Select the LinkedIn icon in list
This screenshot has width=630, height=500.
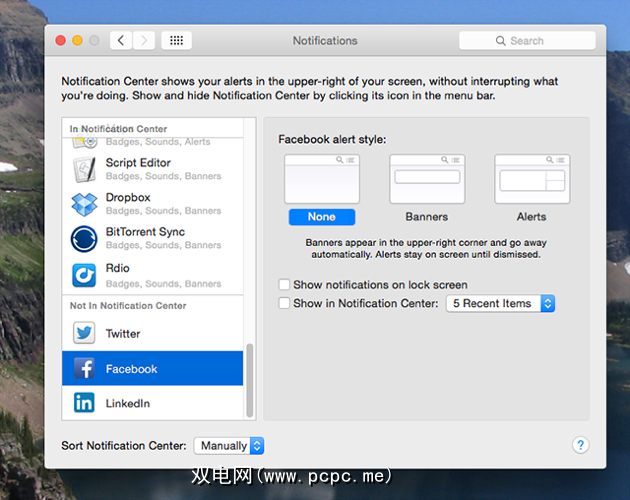[84, 403]
